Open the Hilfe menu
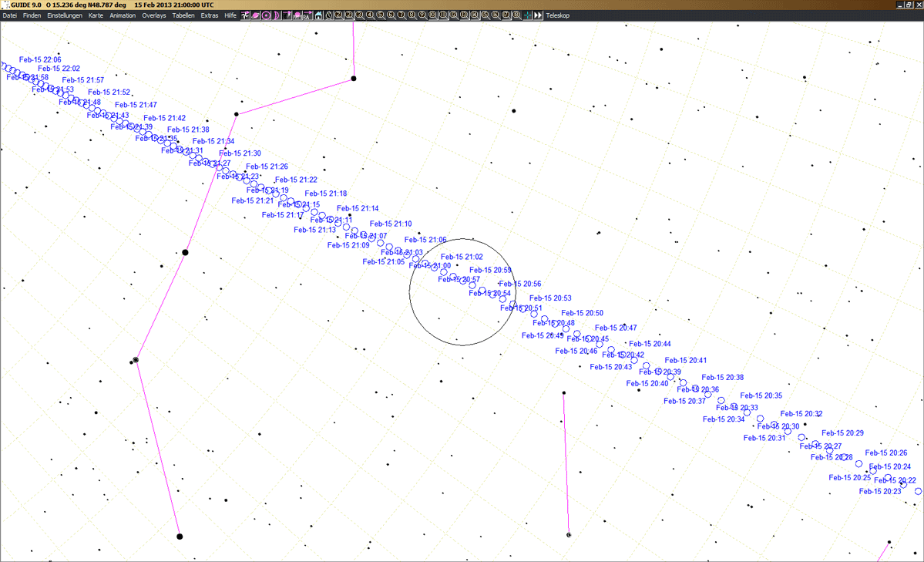The height and width of the screenshot is (562, 924). coord(230,15)
